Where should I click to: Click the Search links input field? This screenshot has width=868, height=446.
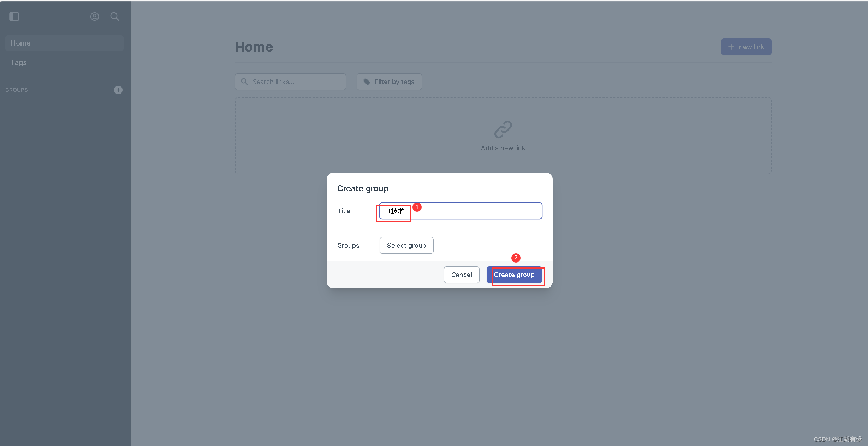click(290, 82)
